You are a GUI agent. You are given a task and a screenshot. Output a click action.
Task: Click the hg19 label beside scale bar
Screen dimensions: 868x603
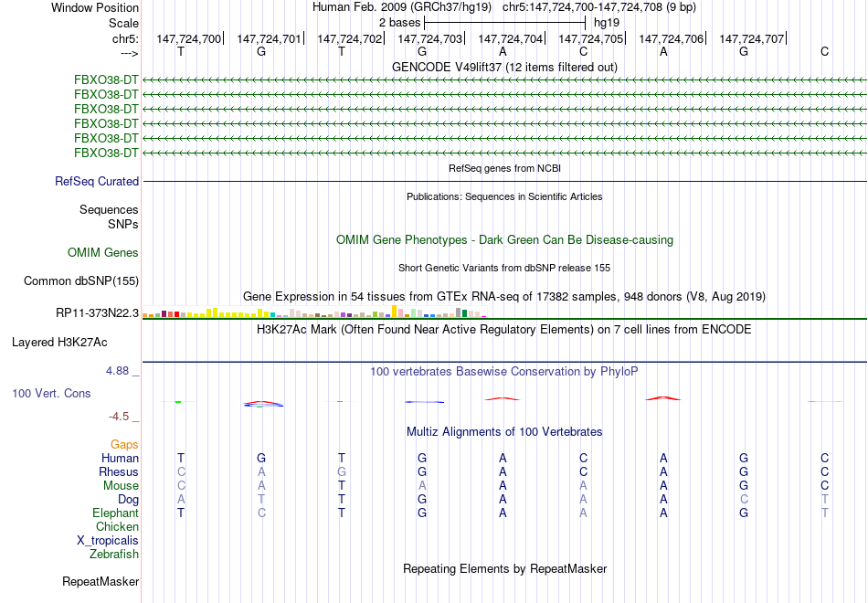pyautogui.click(x=607, y=23)
